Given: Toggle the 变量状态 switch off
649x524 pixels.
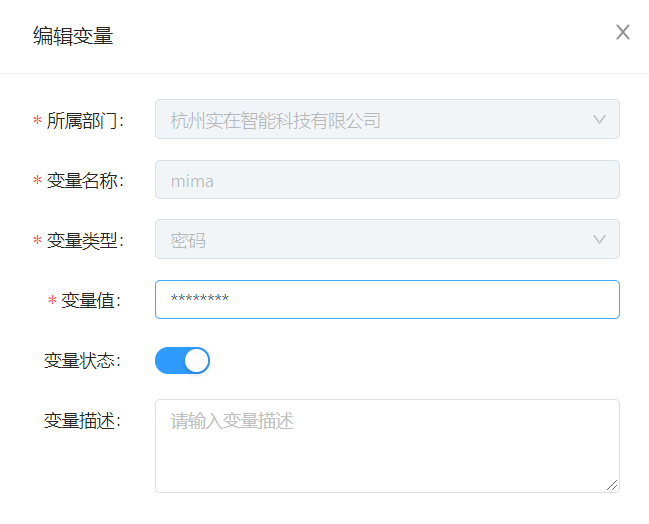Looking at the screenshot, I should tap(182, 360).
